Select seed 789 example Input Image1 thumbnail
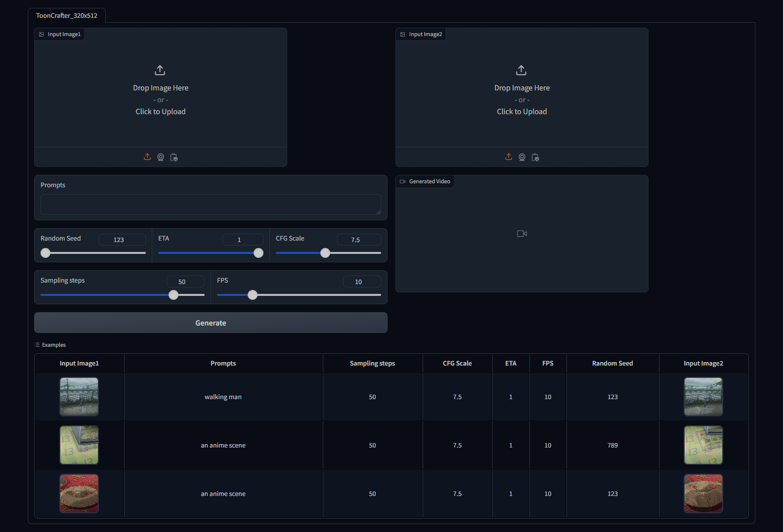The image size is (783, 532). pyautogui.click(x=79, y=445)
